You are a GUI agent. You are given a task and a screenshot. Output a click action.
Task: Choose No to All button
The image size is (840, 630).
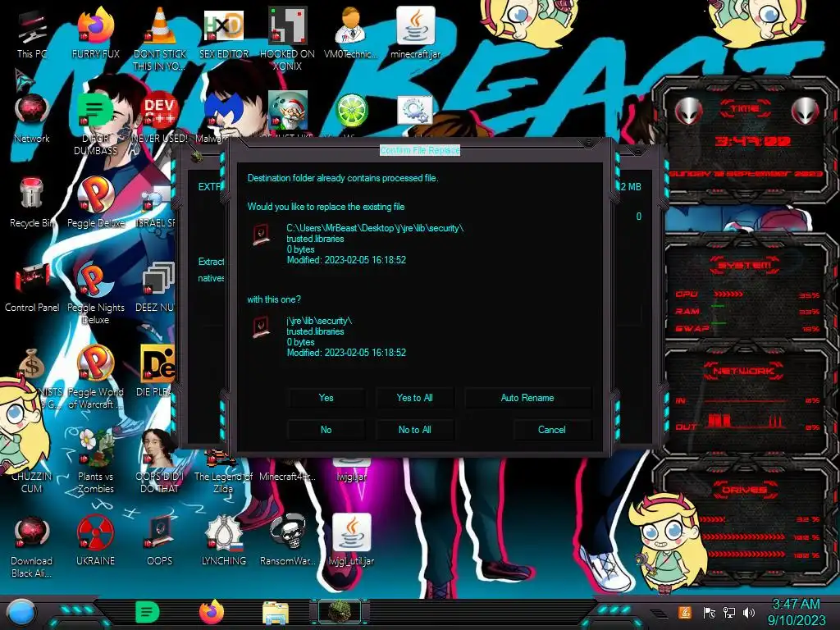pos(414,430)
